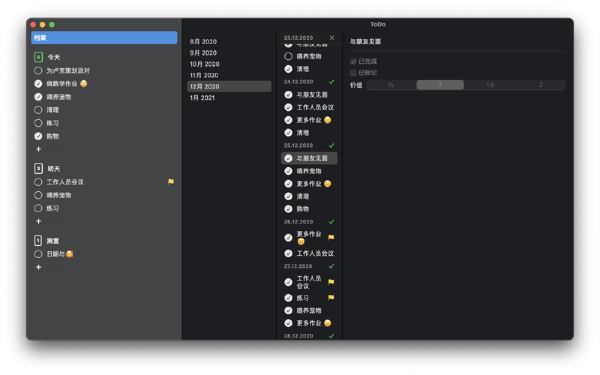Select 工作人员会议 under 24.12.2020

(x=309, y=108)
